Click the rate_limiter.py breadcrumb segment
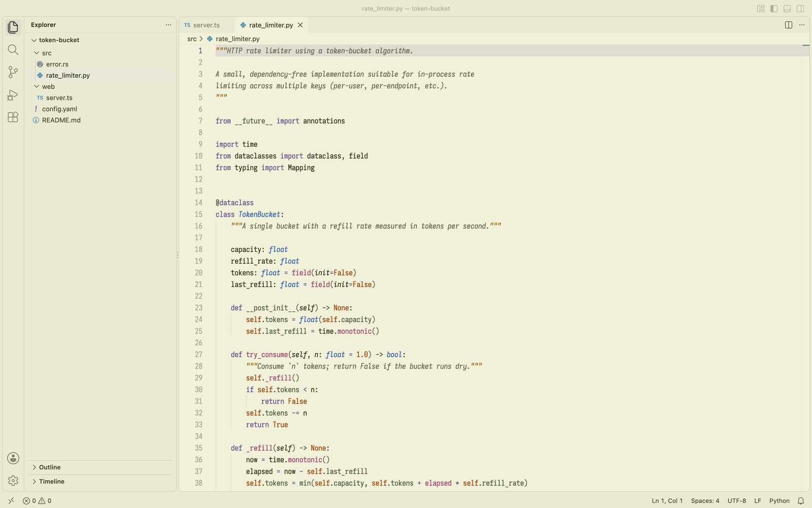812x508 pixels. point(238,39)
